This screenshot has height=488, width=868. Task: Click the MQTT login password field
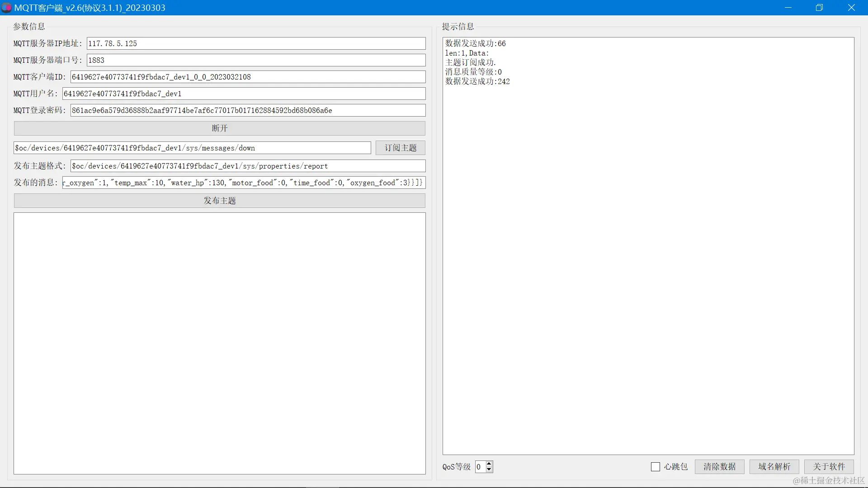(248, 110)
